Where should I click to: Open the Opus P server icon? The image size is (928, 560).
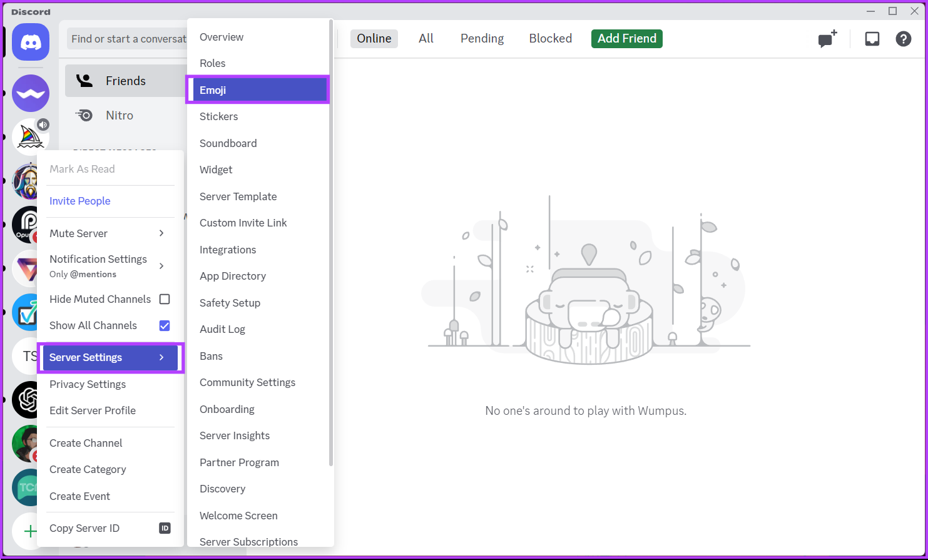(26, 225)
